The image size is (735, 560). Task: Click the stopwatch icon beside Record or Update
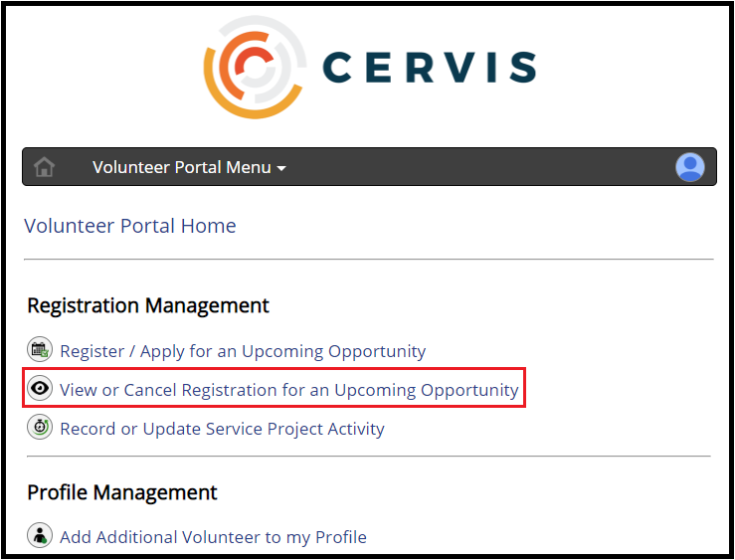click(40, 427)
